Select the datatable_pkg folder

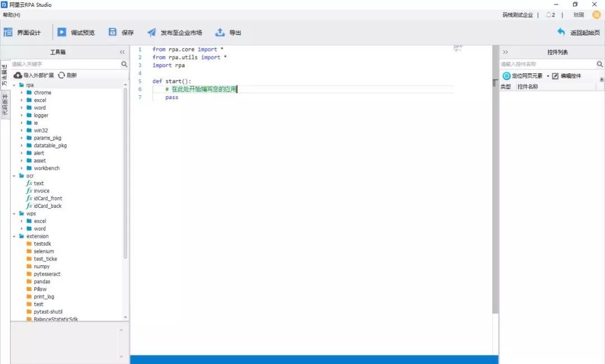coord(46,146)
